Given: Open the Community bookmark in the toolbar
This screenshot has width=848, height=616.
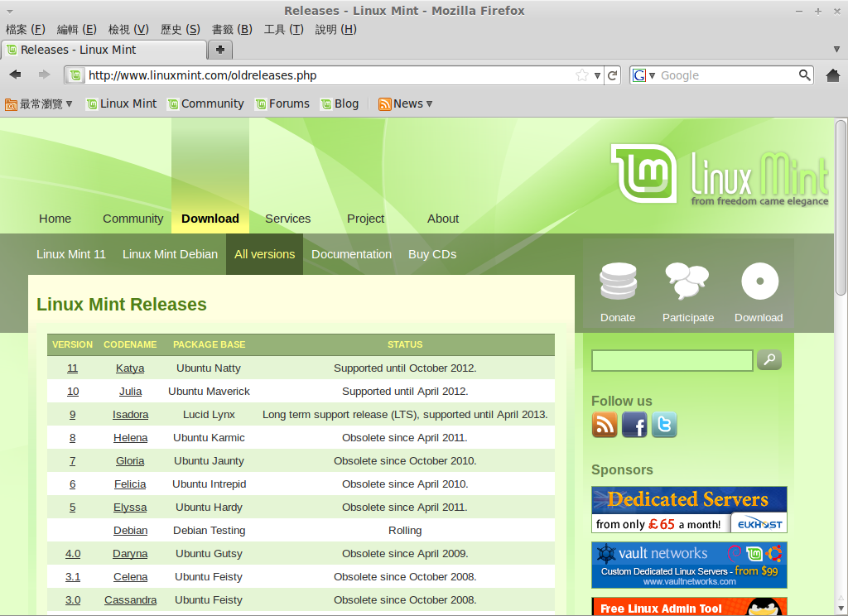Looking at the screenshot, I should [206, 103].
